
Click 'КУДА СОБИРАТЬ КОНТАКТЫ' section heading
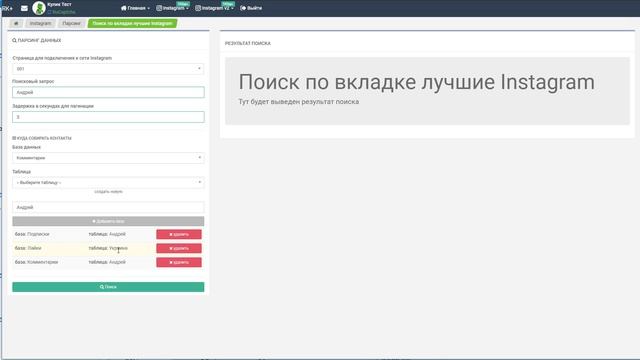(42, 138)
